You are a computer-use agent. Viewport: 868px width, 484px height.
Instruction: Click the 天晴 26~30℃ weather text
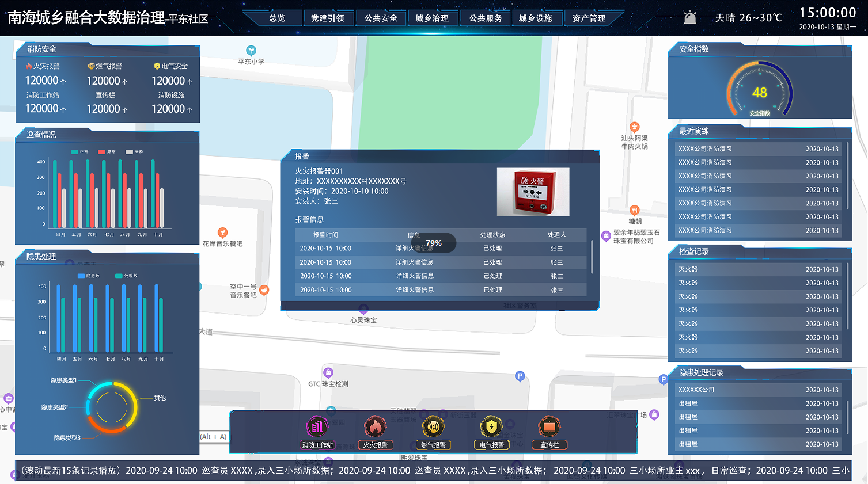749,18
